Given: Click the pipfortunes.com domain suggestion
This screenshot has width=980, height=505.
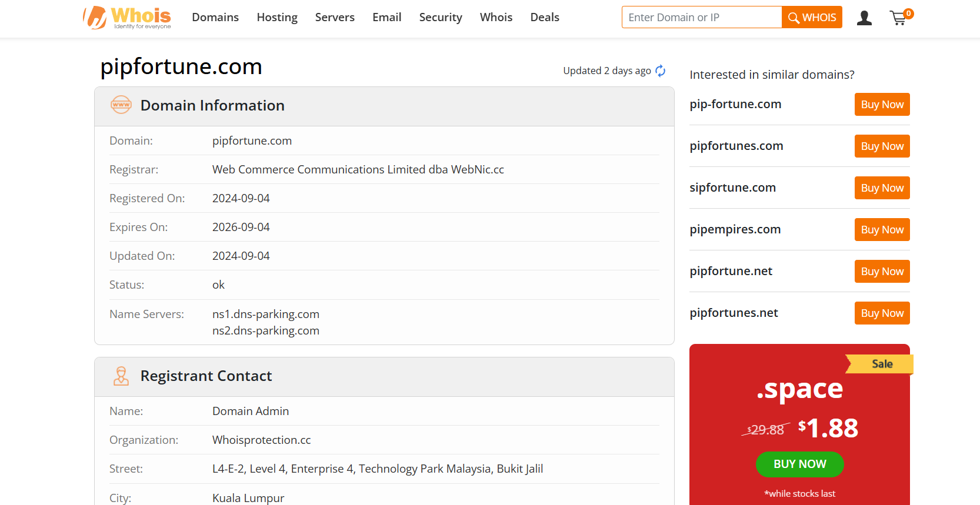Looking at the screenshot, I should coord(736,146).
